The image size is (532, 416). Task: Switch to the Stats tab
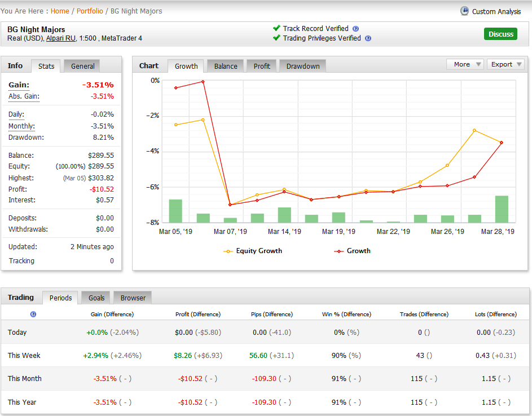coord(46,66)
